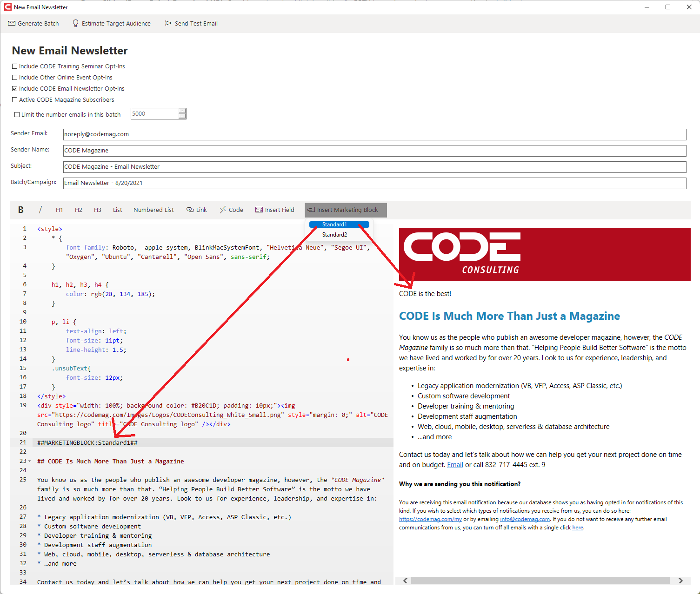The image size is (700, 594).
Task: Insert an H3 heading
Action: (x=98, y=210)
